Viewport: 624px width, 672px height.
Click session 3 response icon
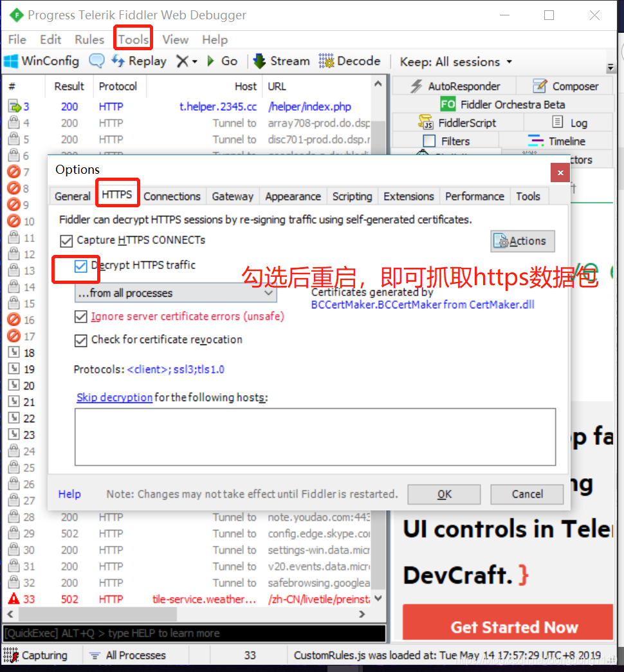click(14, 106)
